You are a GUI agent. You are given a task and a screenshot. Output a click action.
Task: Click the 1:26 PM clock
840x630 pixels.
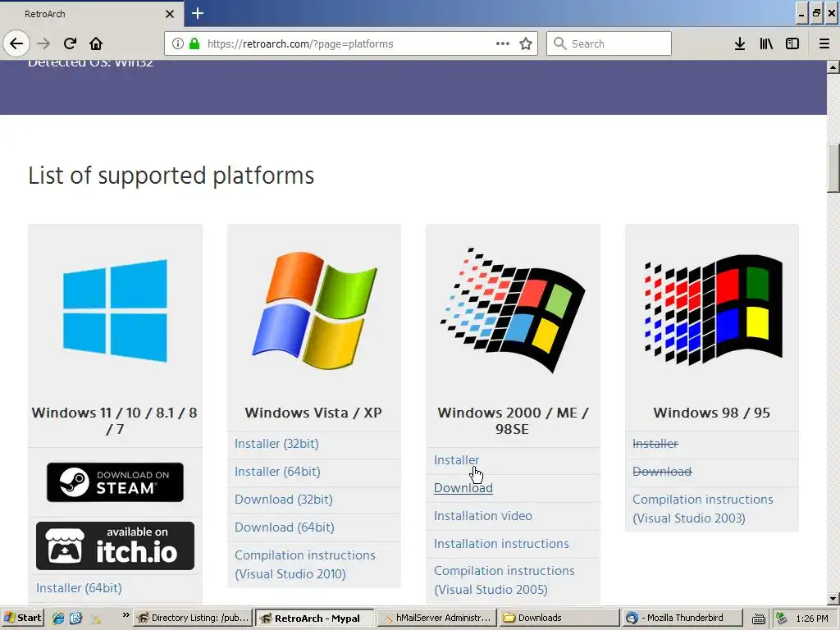[811, 619]
